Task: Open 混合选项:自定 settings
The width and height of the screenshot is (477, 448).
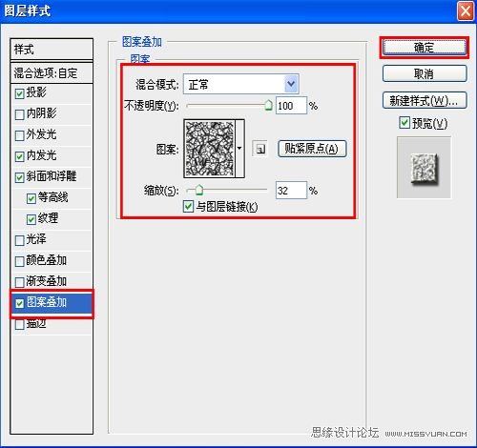Action: pos(52,73)
